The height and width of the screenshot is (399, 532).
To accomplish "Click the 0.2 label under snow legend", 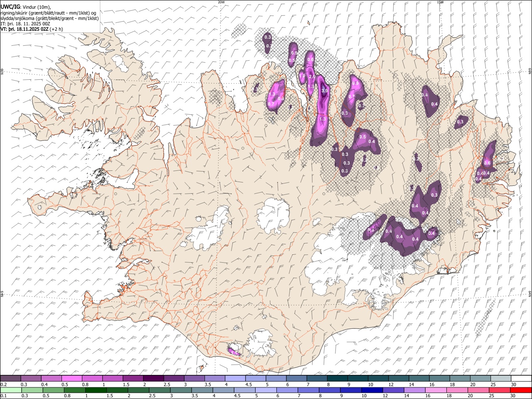I will [x=3, y=384].
